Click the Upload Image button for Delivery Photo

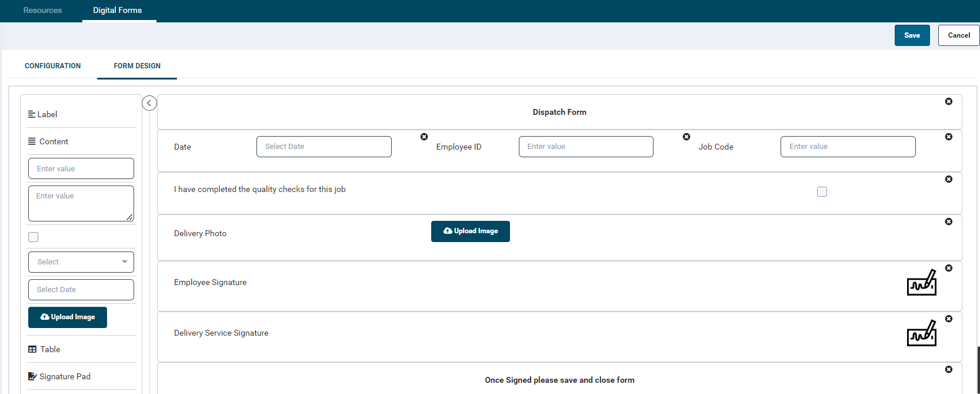pyautogui.click(x=470, y=231)
